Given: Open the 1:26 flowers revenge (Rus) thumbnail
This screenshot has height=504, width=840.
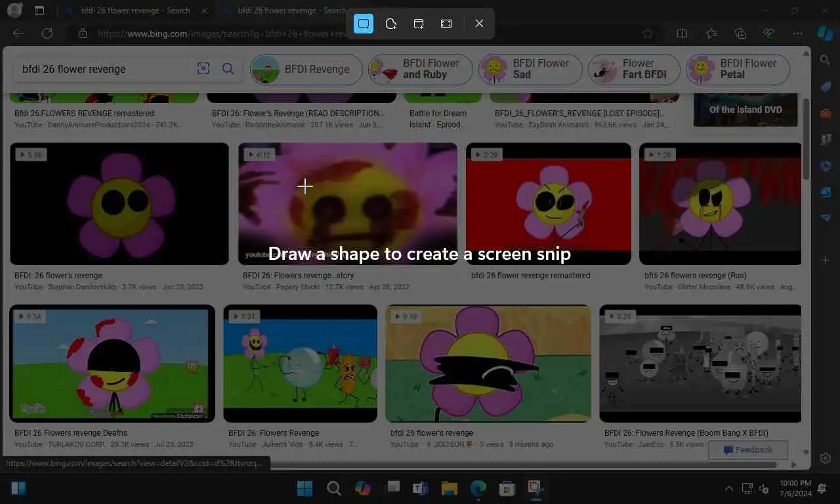Looking at the screenshot, I should click(x=721, y=204).
